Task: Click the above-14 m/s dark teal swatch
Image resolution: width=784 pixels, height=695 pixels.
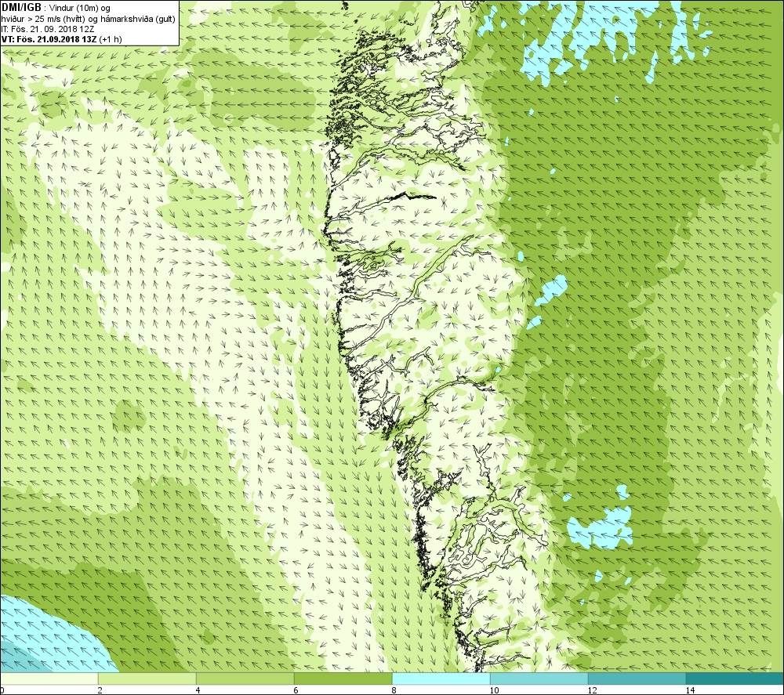Action: (x=735, y=679)
